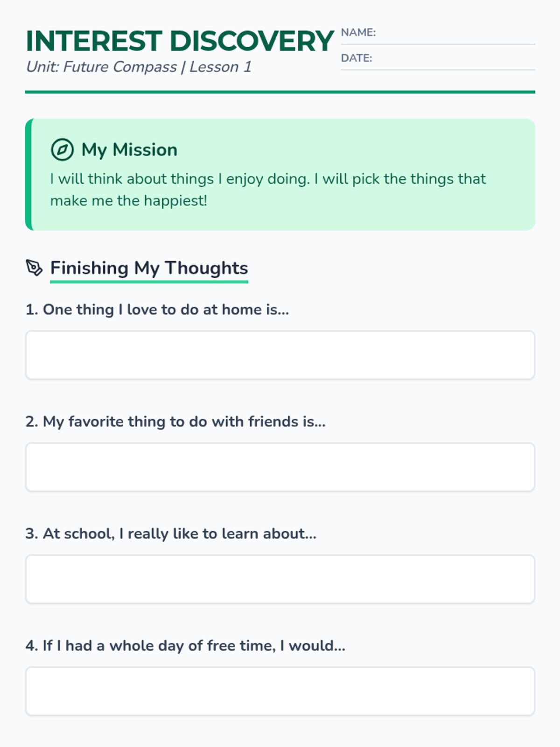This screenshot has height=747, width=560.
Task: Focus the answer box for the friends question
Action: pos(280,467)
